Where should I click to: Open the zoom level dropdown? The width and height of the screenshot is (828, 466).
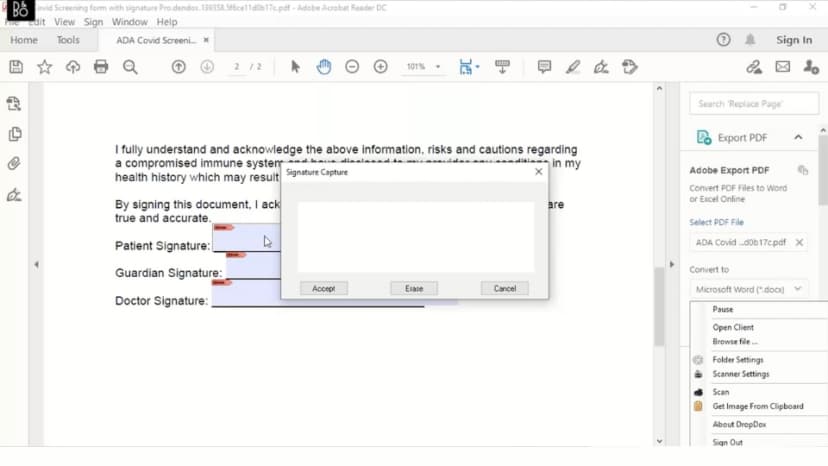click(x=438, y=67)
